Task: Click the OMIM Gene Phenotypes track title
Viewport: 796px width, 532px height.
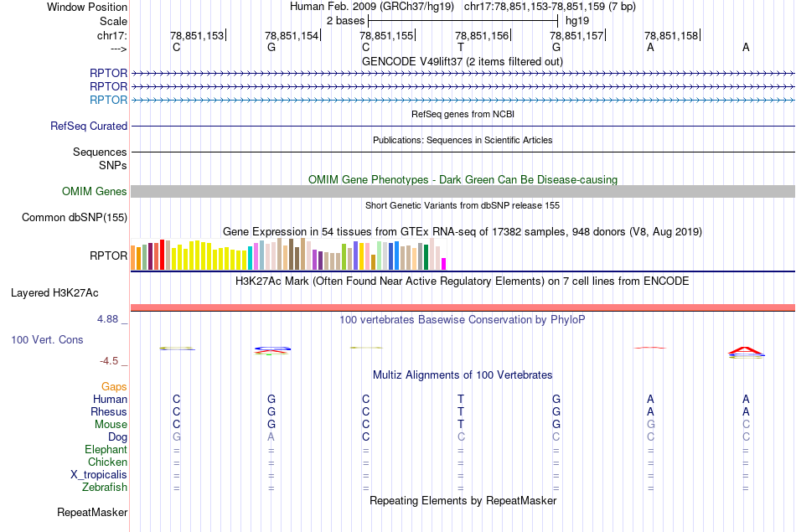Action: click(463, 179)
